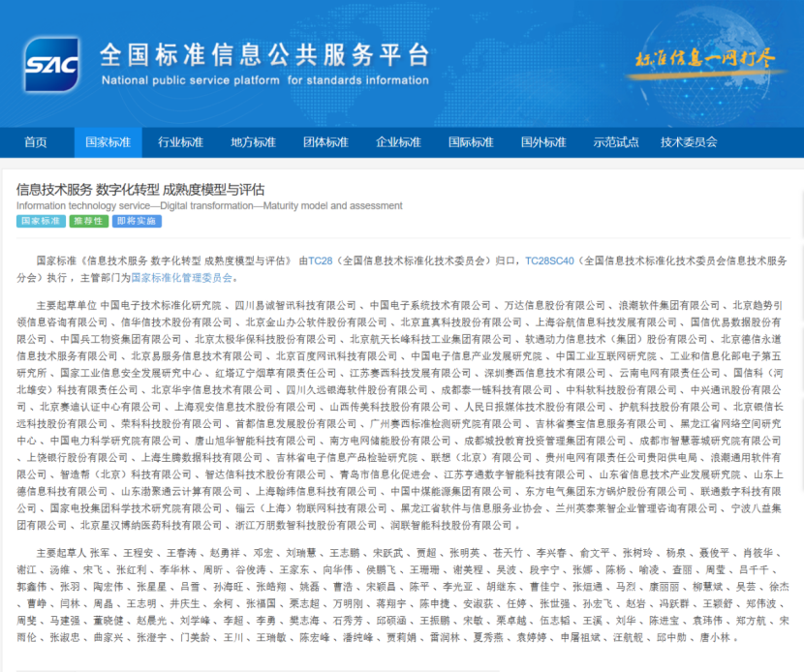This screenshot has height=672, width=804.
Task: Click the 即将实施 status badge
Action: [x=137, y=221]
